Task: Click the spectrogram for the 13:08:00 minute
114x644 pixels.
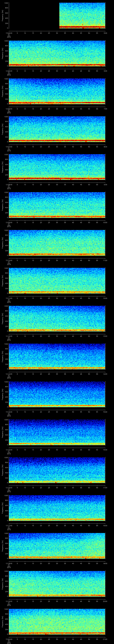Action: pos(57,167)
